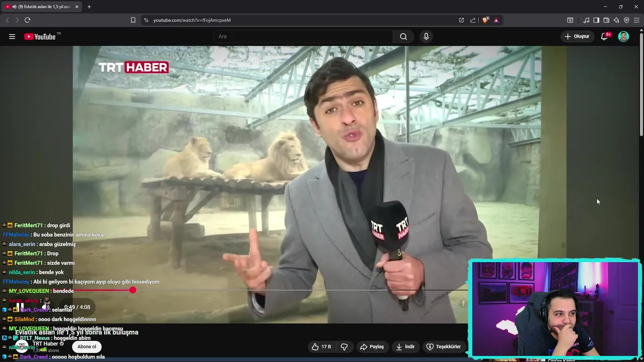This screenshot has height=362, width=644.
Task: Open the Brave Shields lion icon
Action: 485,20
